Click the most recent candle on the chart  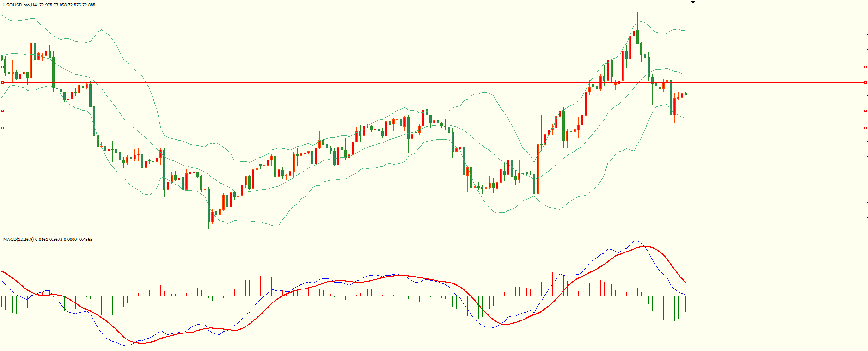point(685,94)
